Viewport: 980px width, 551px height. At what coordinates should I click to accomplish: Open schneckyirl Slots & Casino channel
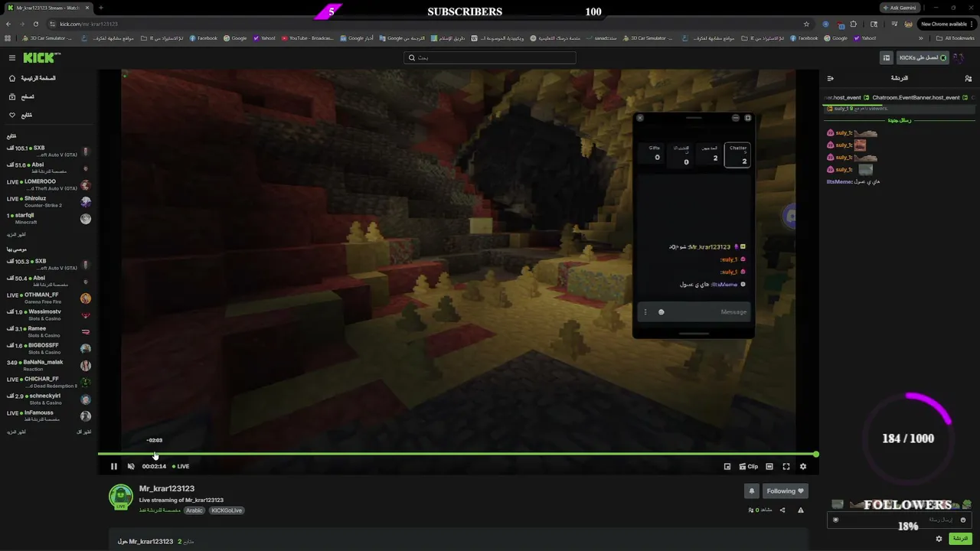click(x=48, y=399)
